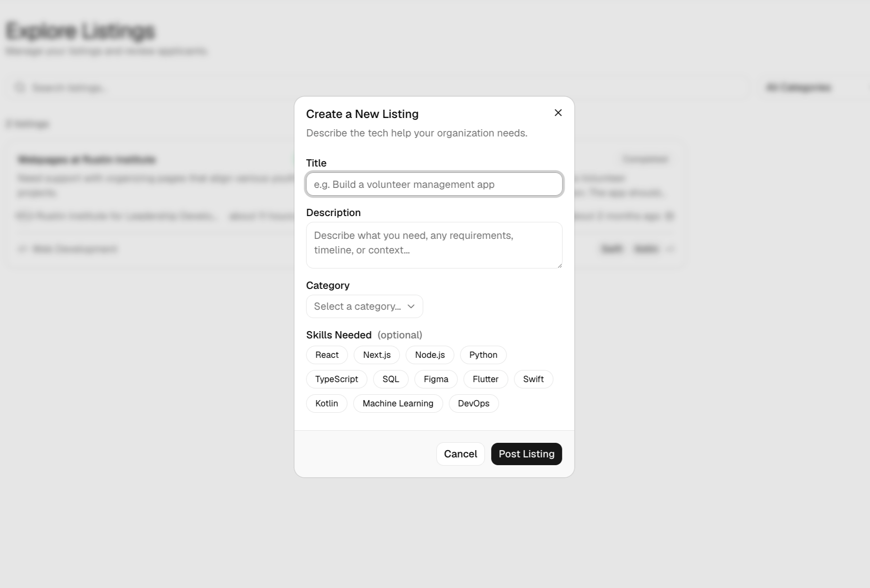Viewport: 870px width, 588px height.
Task: Toggle the Next.js skill chip
Action: (377, 355)
